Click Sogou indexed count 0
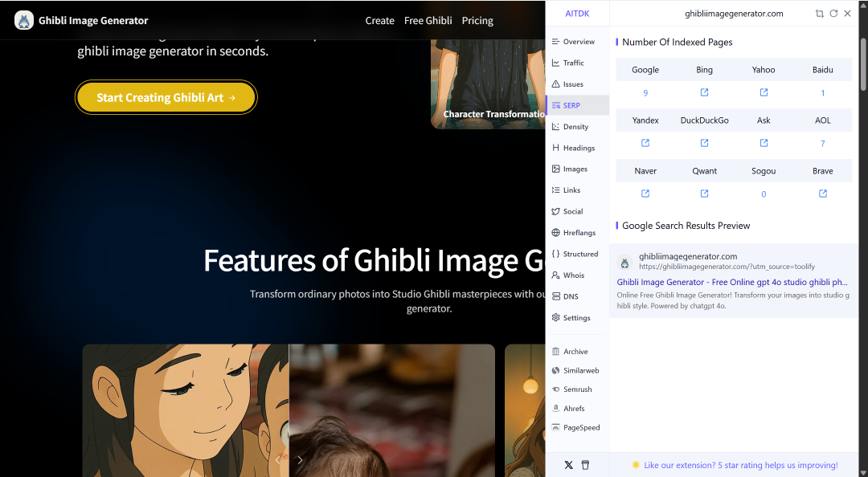The height and width of the screenshot is (477, 868). (x=764, y=194)
